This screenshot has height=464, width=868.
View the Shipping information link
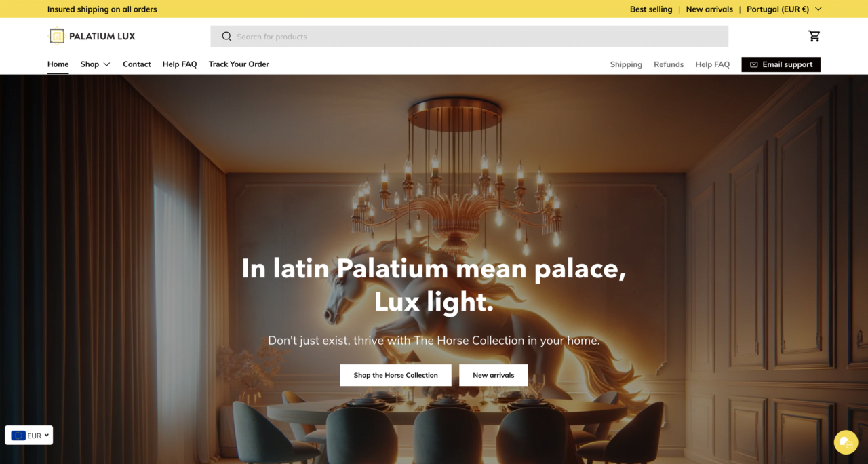[626, 64]
